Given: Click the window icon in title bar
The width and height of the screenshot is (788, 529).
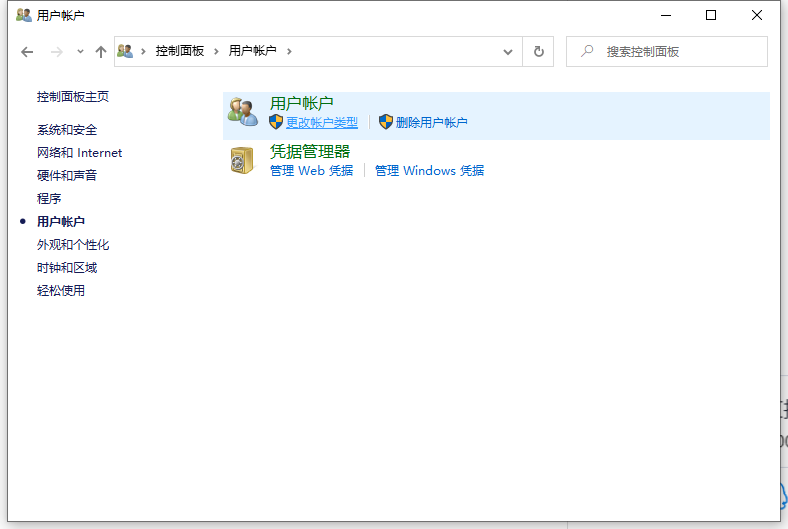Looking at the screenshot, I should pos(23,15).
